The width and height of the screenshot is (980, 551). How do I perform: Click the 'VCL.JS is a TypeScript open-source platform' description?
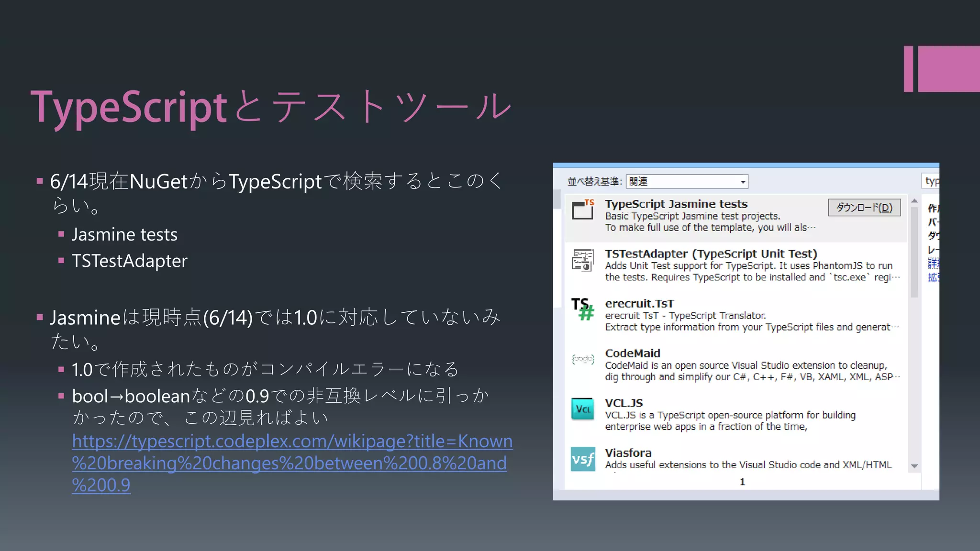click(730, 421)
